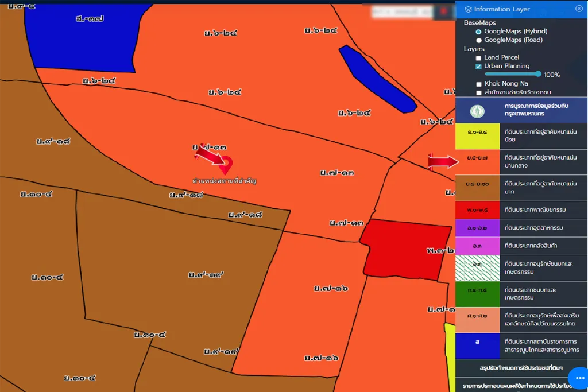This screenshot has height=392, width=588.
Task: Enable the Khok Nong Na layer
Action: [478, 84]
